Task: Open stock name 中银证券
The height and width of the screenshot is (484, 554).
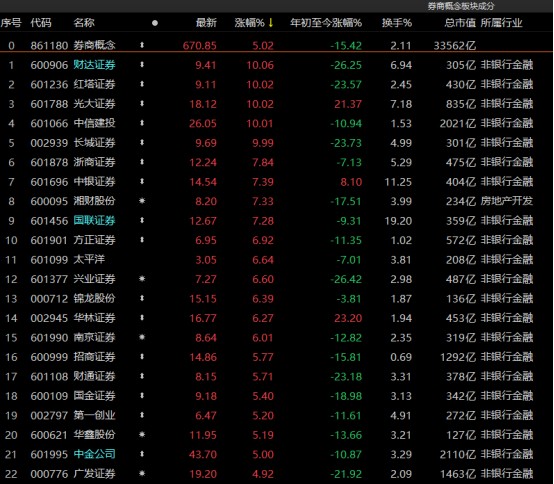Action: (94, 181)
